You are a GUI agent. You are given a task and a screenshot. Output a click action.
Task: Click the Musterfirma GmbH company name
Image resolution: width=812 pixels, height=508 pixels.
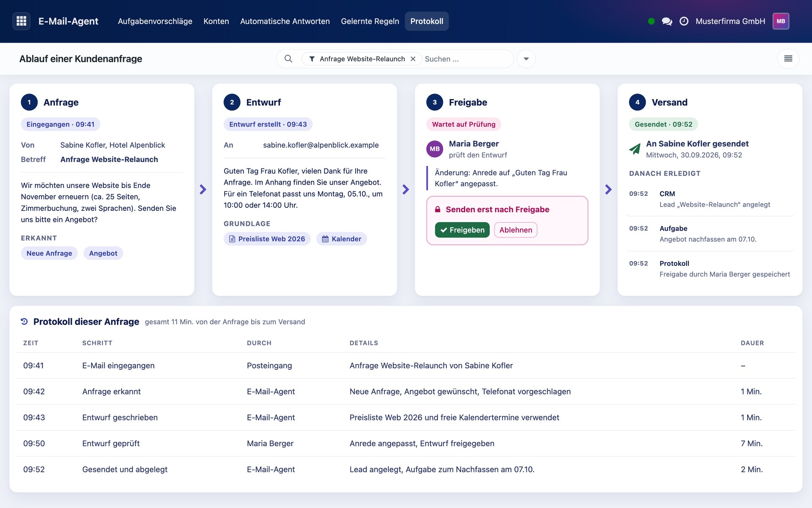coord(730,21)
